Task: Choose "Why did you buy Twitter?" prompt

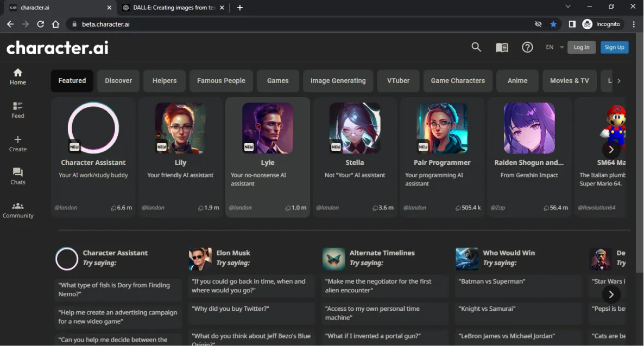Action: click(251, 313)
